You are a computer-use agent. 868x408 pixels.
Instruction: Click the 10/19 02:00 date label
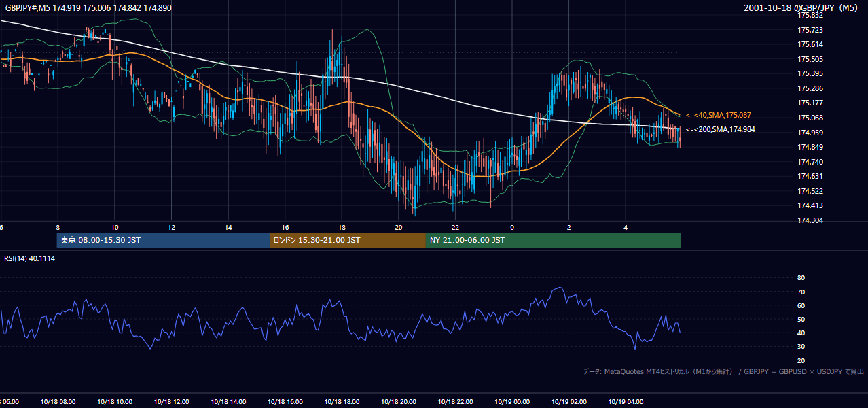point(569,401)
